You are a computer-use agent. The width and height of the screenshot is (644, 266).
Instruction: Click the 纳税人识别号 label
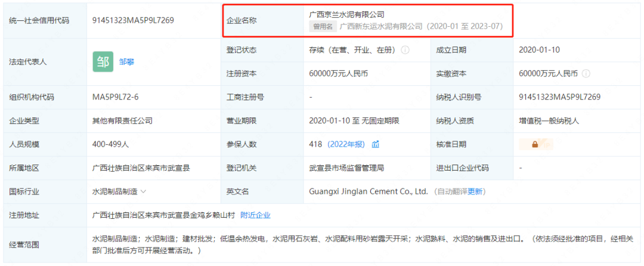click(459, 97)
